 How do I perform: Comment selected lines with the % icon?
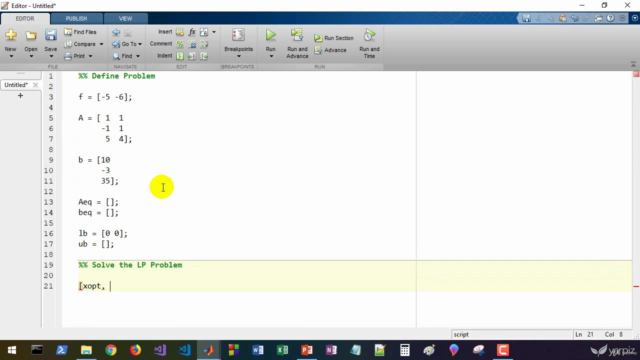[x=180, y=44]
